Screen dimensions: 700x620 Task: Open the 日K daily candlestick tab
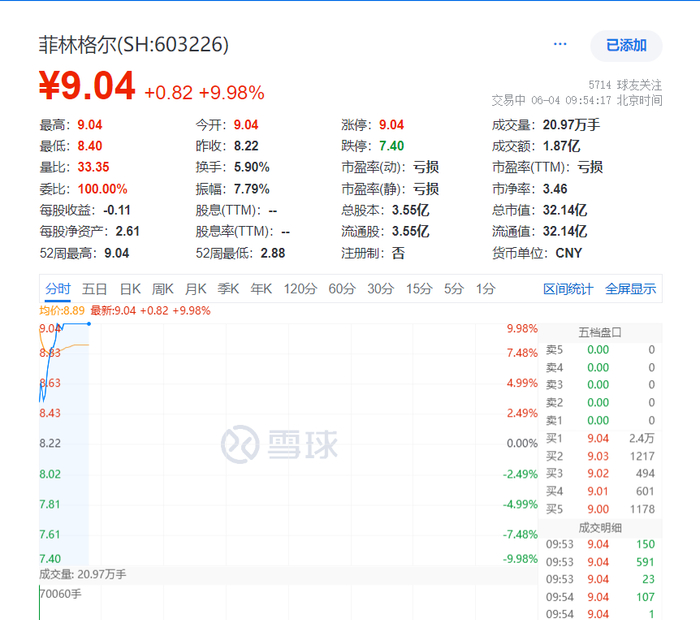coord(130,289)
